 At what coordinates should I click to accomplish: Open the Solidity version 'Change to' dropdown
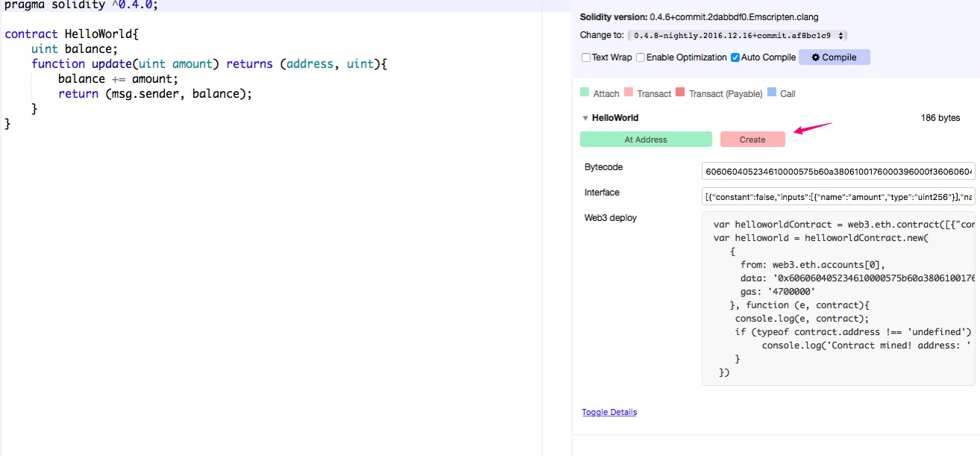point(738,35)
